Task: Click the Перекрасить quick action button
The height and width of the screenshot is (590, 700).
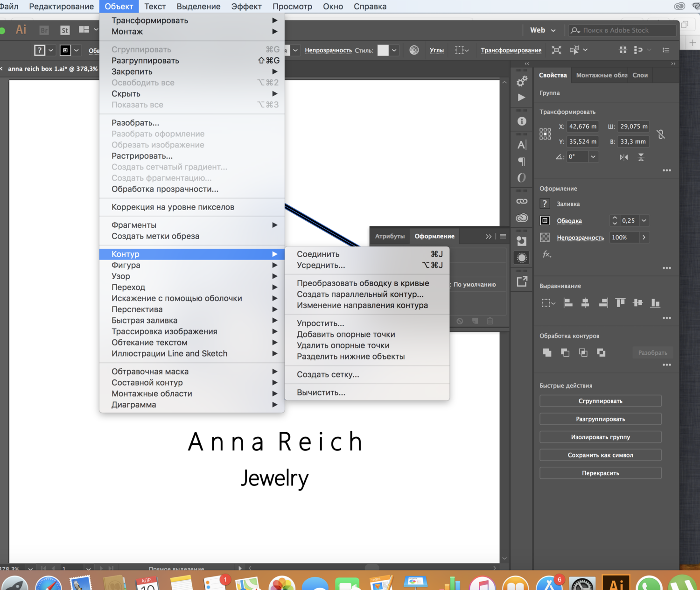Action: pos(600,473)
